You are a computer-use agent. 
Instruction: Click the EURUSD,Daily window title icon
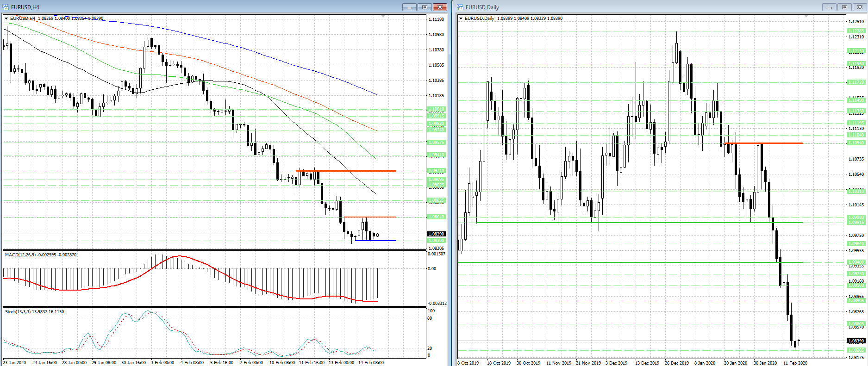click(x=461, y=7)
